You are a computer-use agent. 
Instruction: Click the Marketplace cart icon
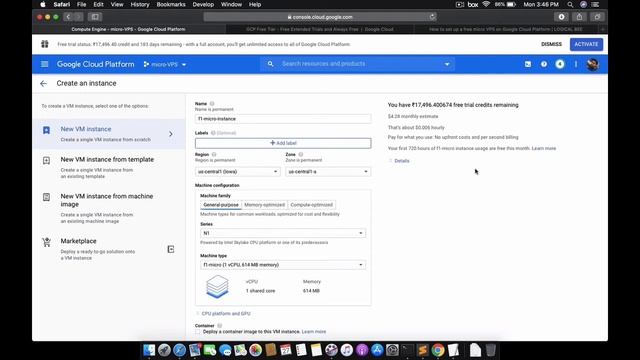(x=47, y=242)
